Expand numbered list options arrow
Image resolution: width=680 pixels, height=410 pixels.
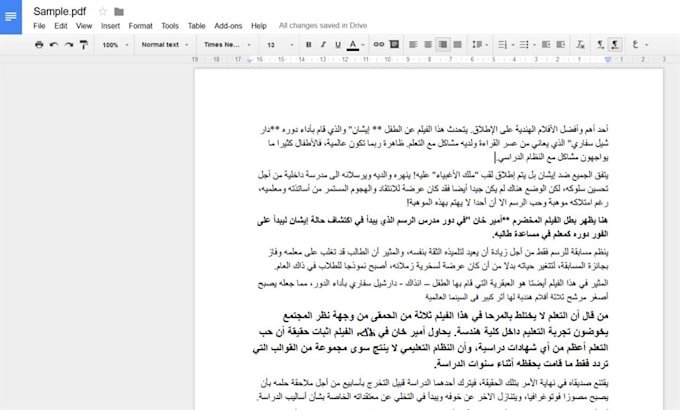click(513, 45)
